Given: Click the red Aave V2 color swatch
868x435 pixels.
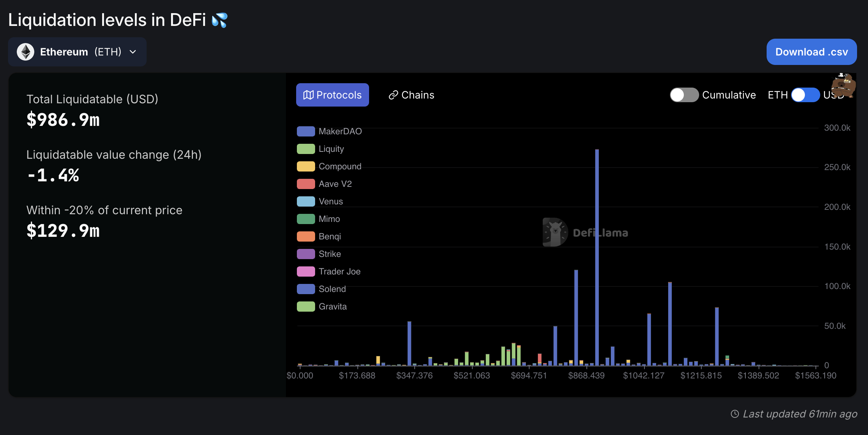Looking at the screenshot, I should [x=306, y=184].
